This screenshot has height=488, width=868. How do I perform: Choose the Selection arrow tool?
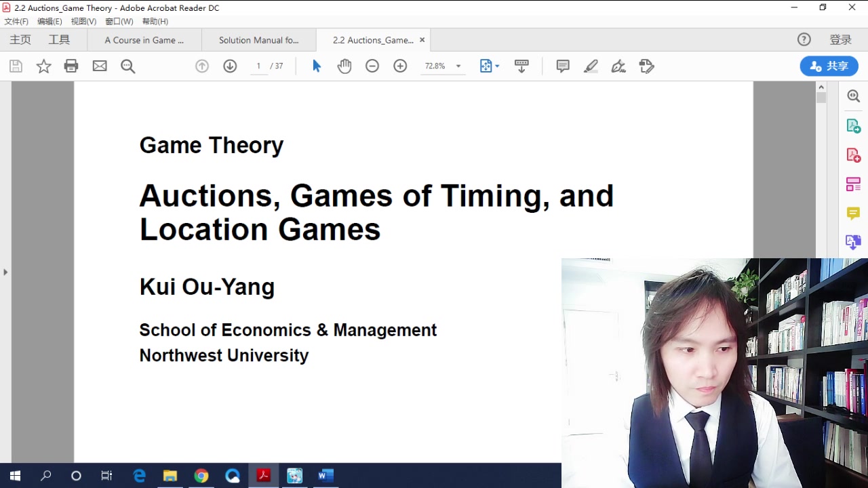317,66
